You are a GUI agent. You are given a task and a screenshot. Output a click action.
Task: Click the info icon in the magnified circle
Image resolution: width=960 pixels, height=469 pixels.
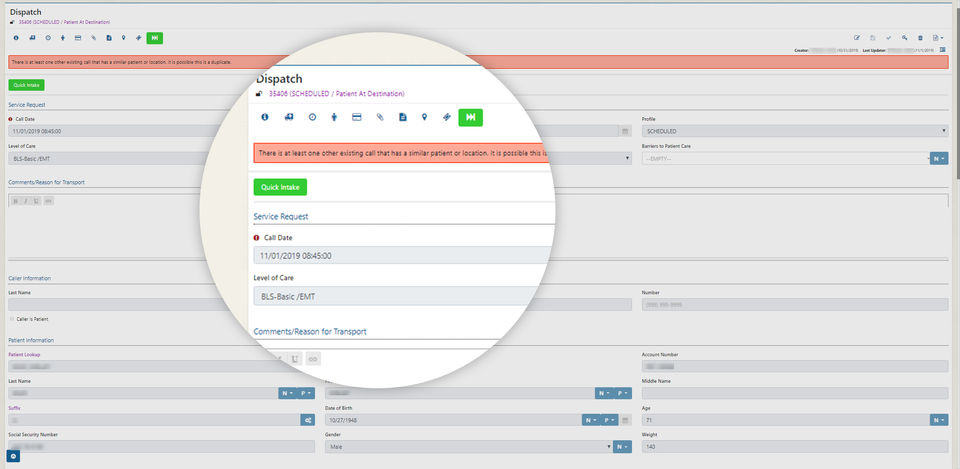[265, 117]
